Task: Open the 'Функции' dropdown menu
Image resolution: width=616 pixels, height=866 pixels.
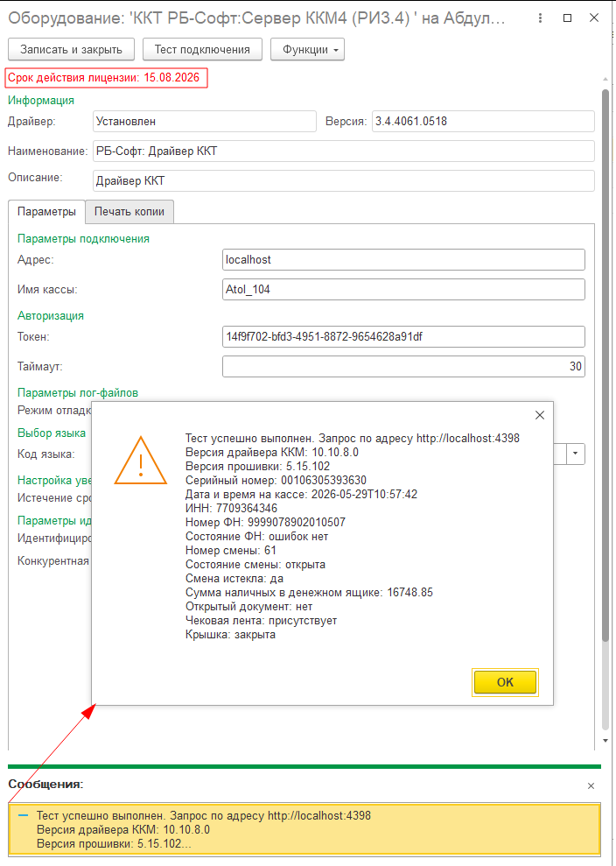Action: point(307,49)
